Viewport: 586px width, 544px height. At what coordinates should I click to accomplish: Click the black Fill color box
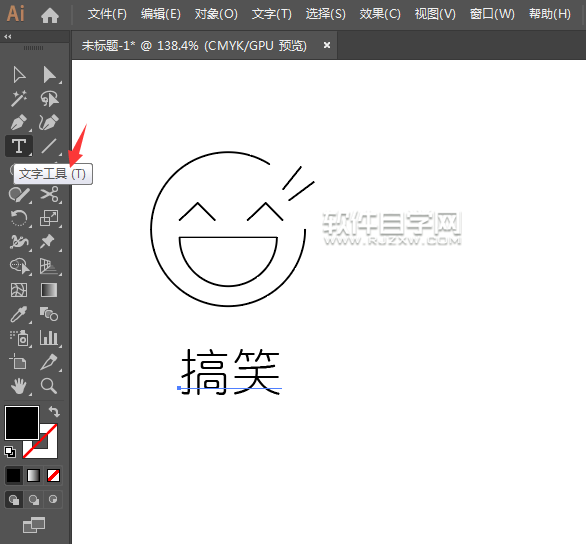(x=22, y=423)
